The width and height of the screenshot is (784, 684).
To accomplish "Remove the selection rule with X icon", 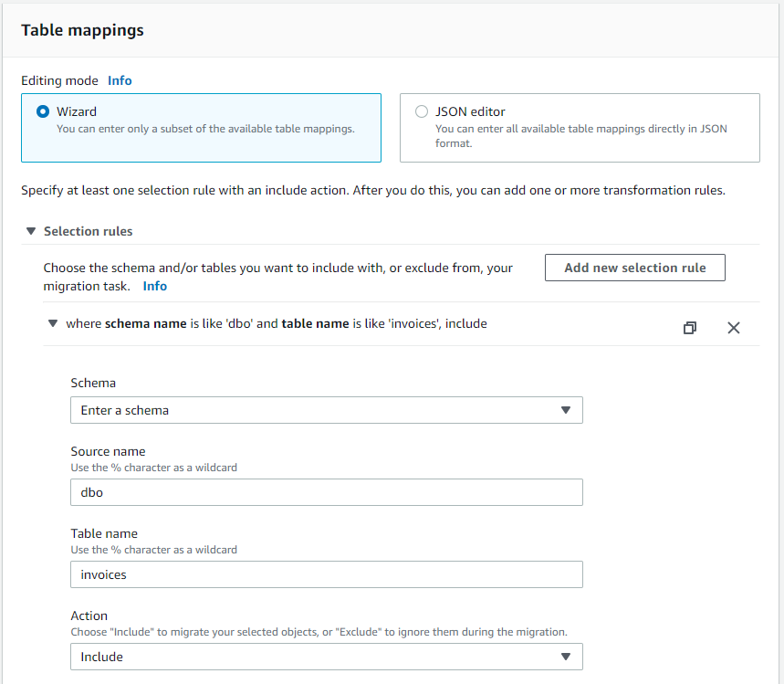I will click(x=734, y=328).
